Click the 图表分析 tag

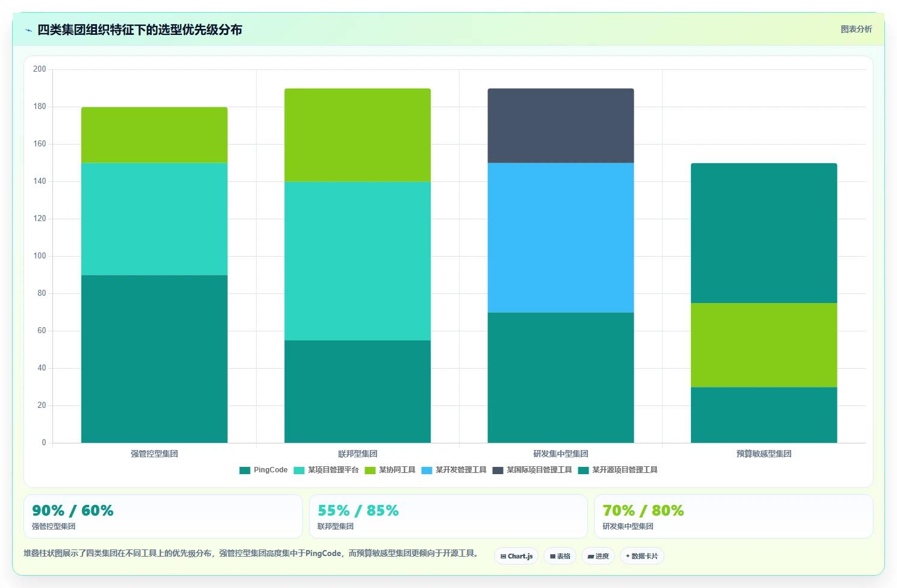point(856,29)
